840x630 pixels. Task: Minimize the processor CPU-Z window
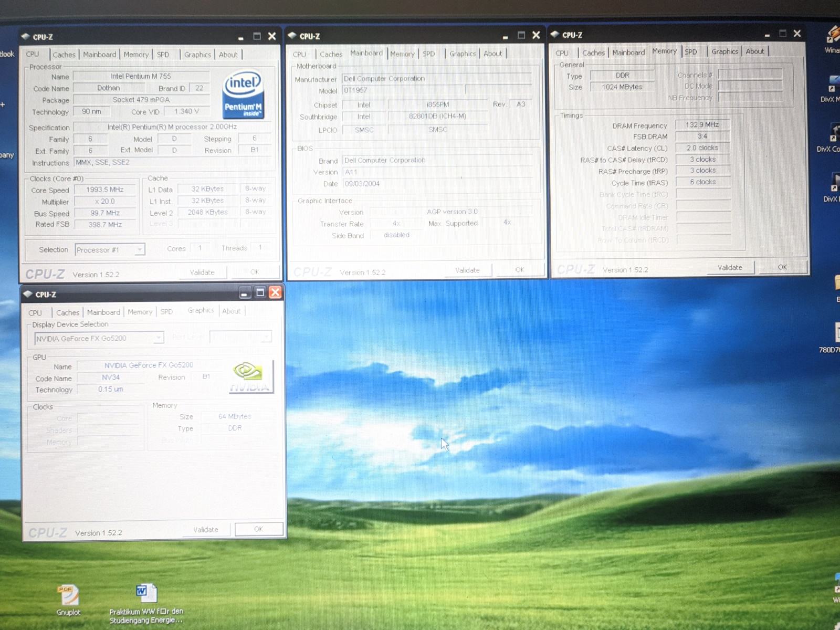[x=240, y=37]
